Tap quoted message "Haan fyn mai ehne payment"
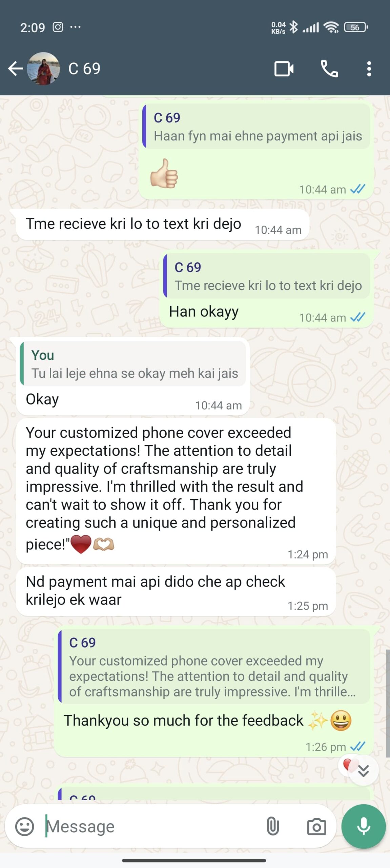Viewport: 390px width, 868px height. point(257,126)
